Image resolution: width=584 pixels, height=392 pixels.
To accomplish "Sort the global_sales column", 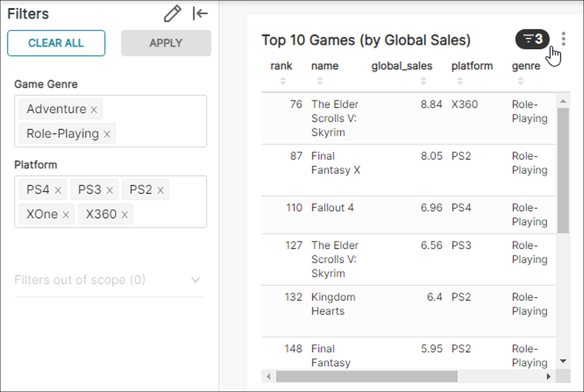I will (423, 80).
